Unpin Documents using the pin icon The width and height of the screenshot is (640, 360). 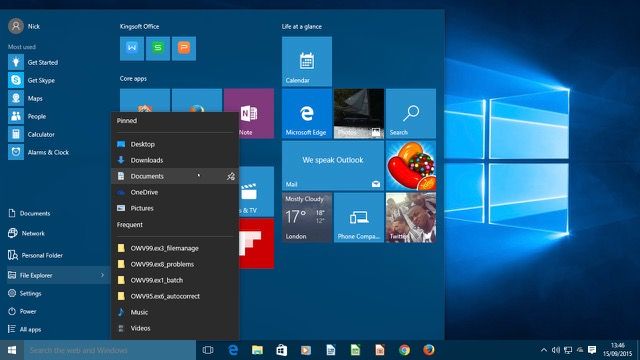[231, 176]
